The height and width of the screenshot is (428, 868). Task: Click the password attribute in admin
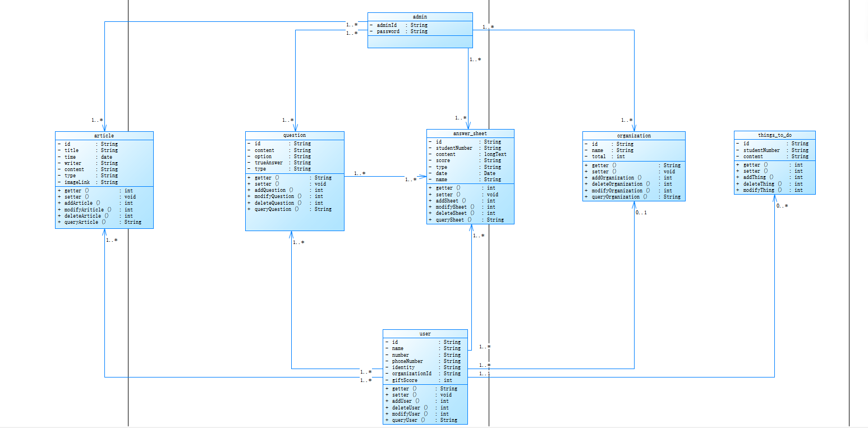click(x=398, y=31)
